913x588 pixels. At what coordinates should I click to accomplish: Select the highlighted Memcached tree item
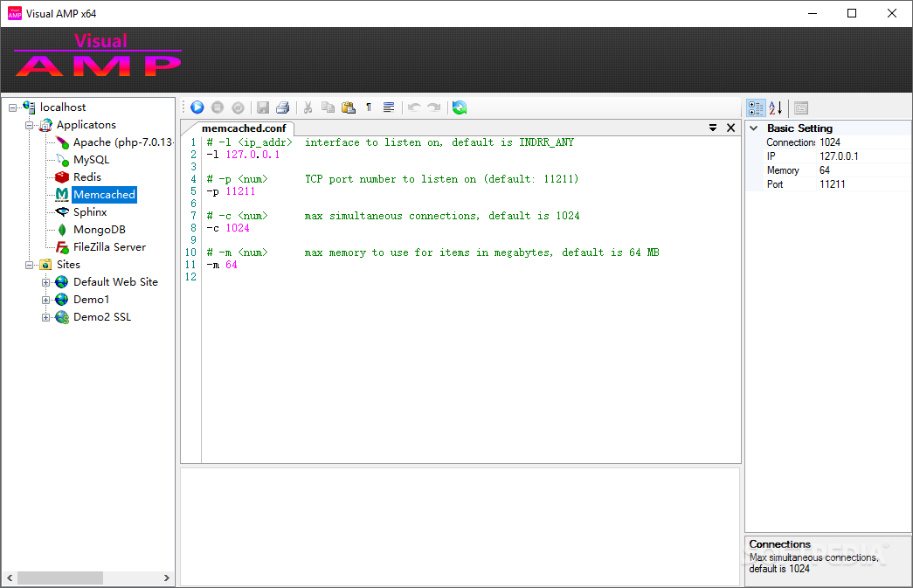pyautogui.click(x=104, y=195)
